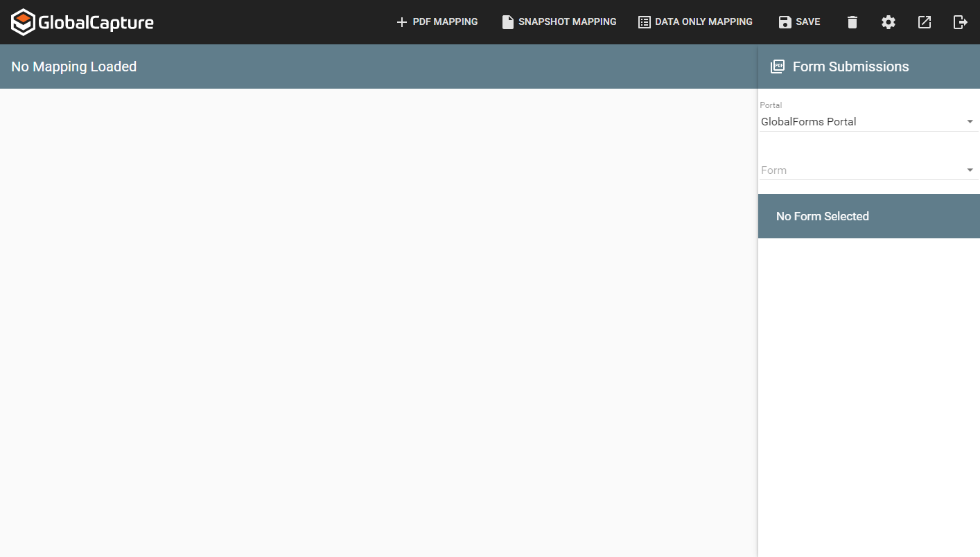Click the GlobalCapture cube logo icon
980x557 pixels.
pyautogui.click(x=23, y=22)
